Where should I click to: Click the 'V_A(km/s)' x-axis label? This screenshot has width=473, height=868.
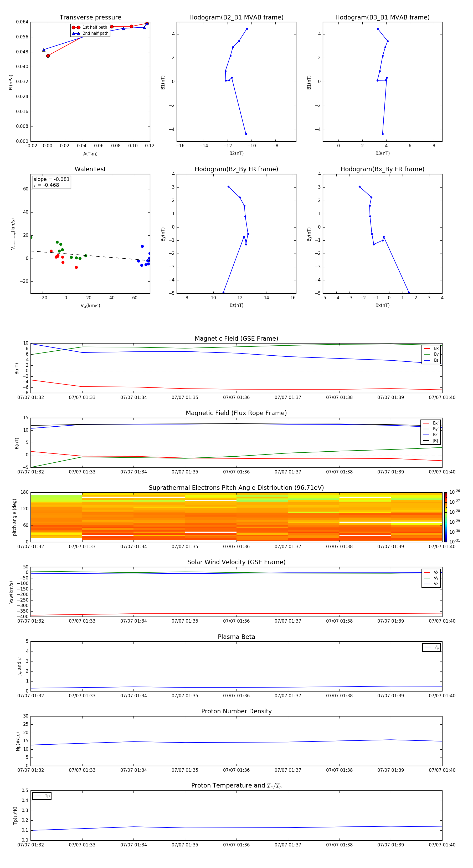(x=90, y=306)
